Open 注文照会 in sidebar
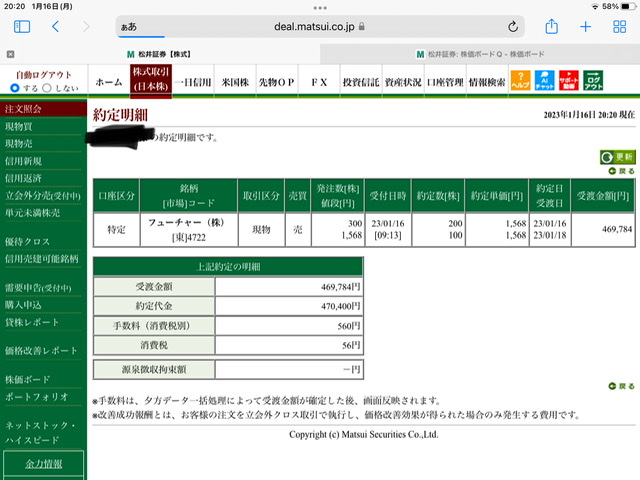640x480 pixels. pyautogui.click(x=23, y=109)
